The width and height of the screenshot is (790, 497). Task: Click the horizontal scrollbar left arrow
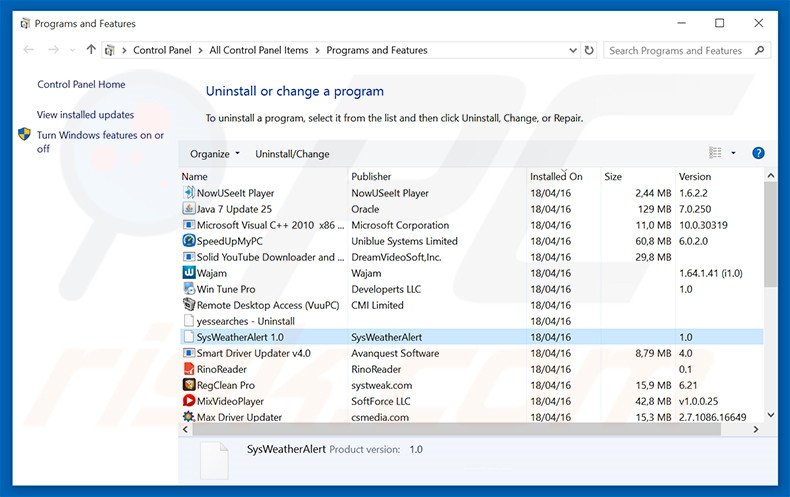(x=185, y=429)
